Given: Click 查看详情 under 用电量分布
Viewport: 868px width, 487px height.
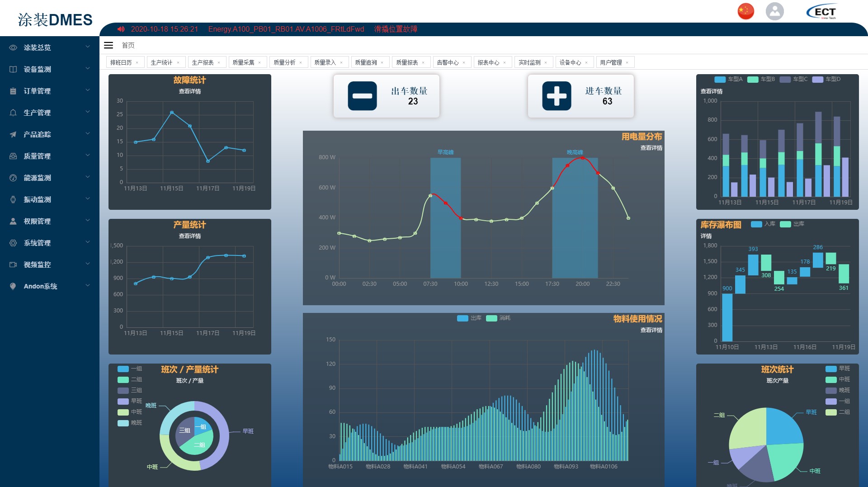Looking at the screenshot, I should 651,148.
